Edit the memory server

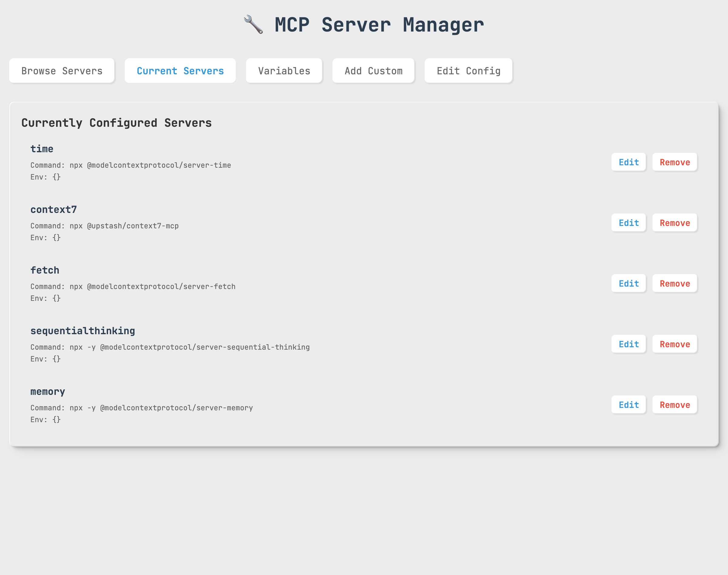(x=628, y=405)
